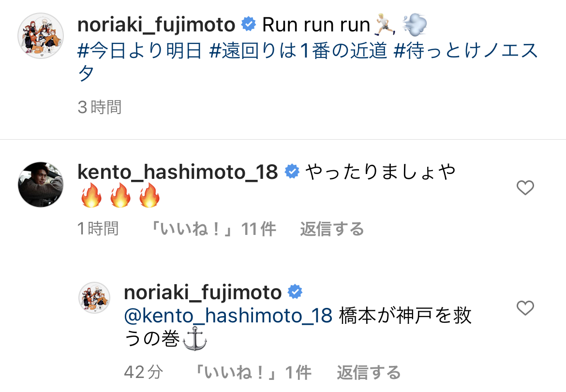Tap the 3時間 timestamp under the caption
Screen dimensions: 566x392
click(x=99, y=107)
